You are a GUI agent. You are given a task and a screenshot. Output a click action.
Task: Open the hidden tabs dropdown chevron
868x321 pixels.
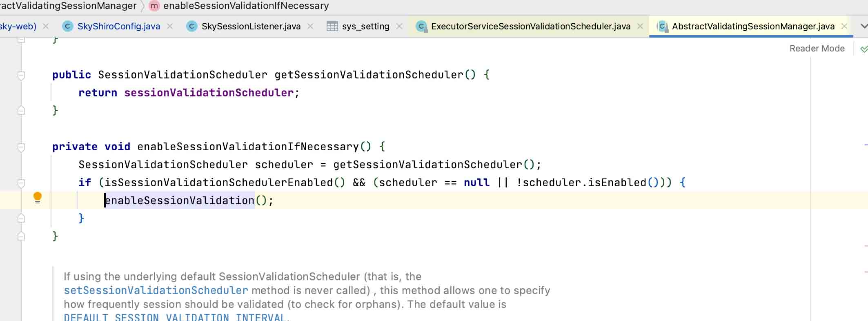tap(864, 26)
